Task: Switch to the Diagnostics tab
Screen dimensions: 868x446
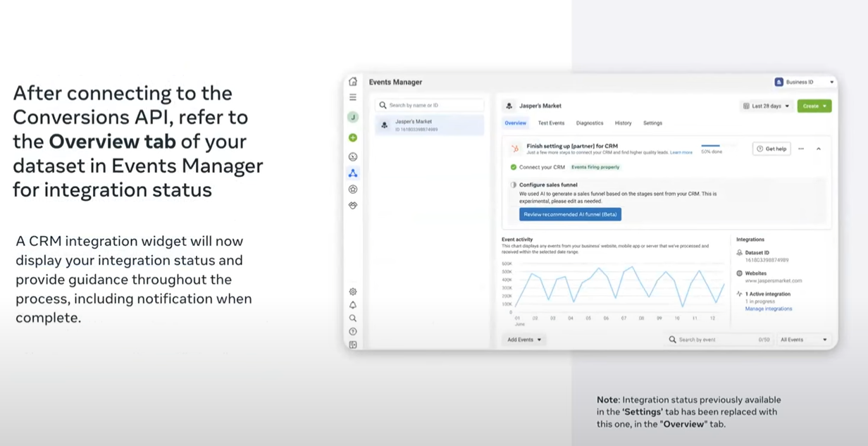Action: [x=589, y=123]
